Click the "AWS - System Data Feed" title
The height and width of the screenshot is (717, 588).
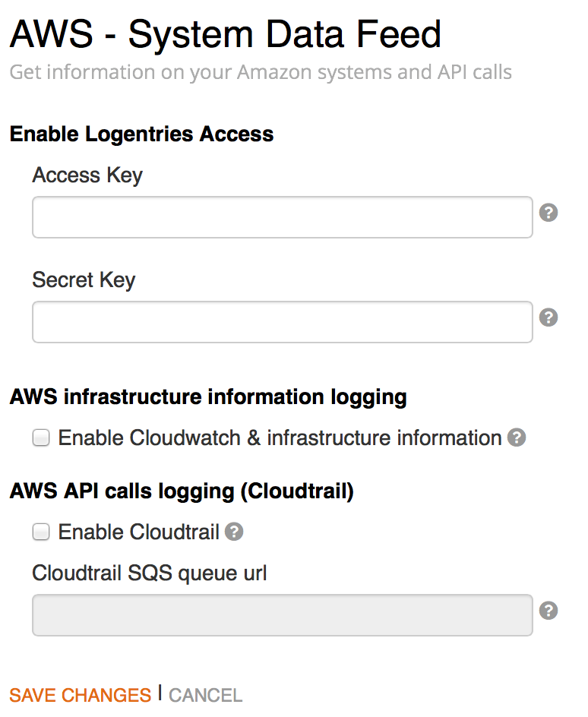point(226,34)
